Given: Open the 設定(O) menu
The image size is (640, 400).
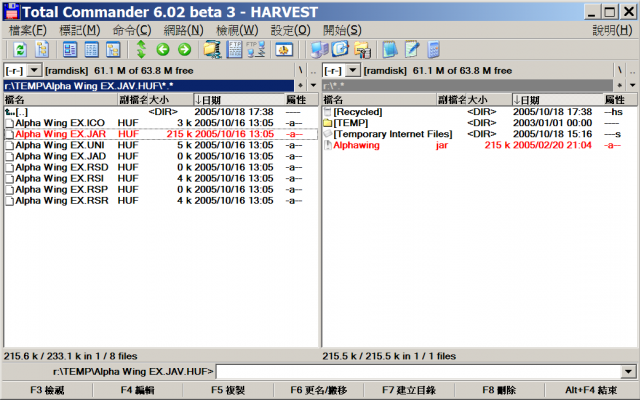Looking at the screenshot, I should [x=290, y=30].
